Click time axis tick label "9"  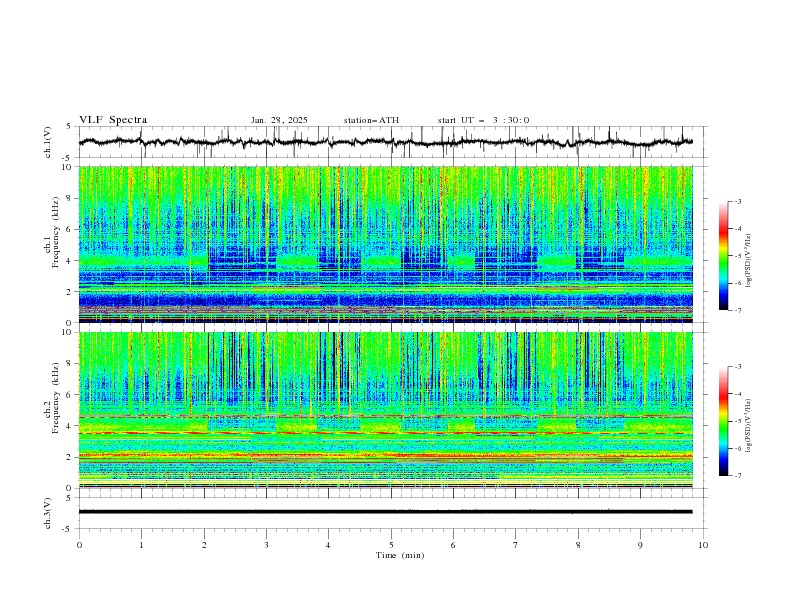[641, 545]
